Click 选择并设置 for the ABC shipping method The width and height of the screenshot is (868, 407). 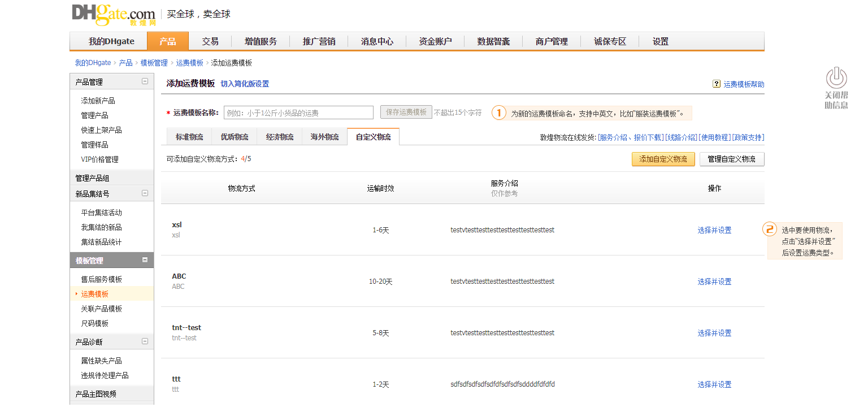[x=714, y=281]
